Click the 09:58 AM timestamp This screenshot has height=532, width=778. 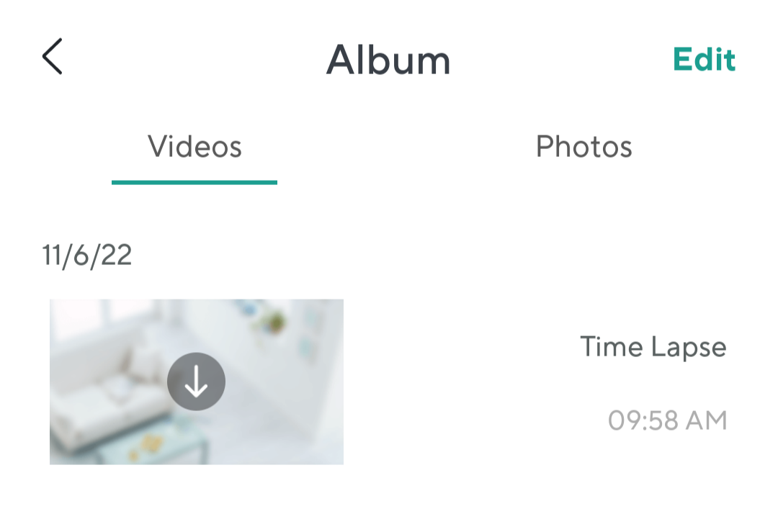point(667,420)
